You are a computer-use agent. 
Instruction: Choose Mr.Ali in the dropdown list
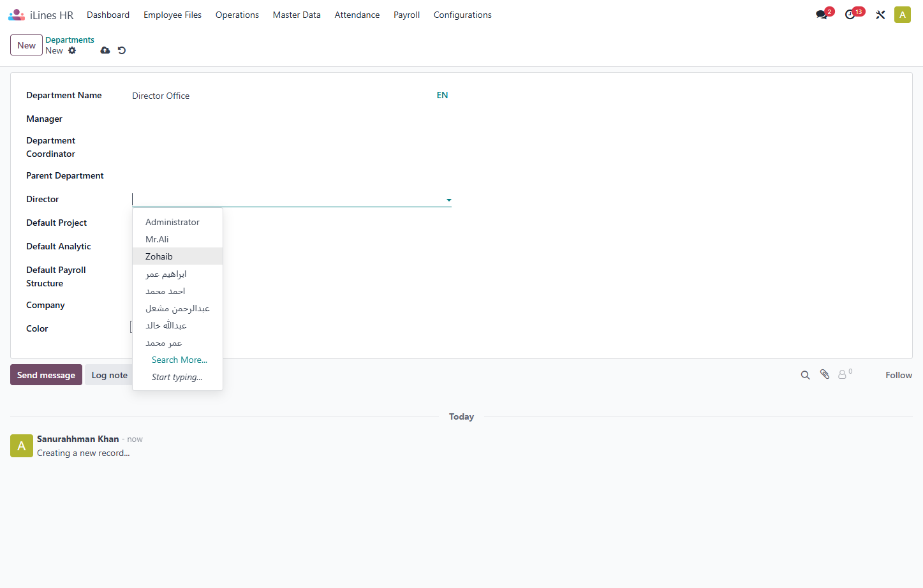[x=177, y=239]
